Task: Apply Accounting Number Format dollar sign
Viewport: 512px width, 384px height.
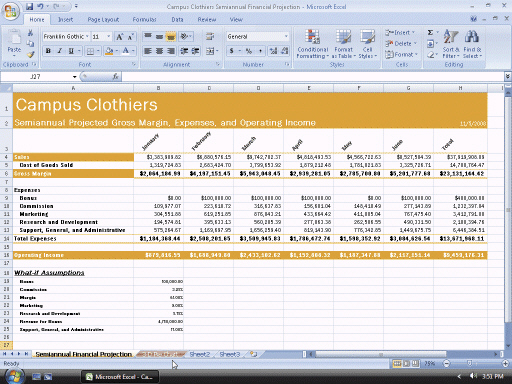Action: tap(232, 51)
